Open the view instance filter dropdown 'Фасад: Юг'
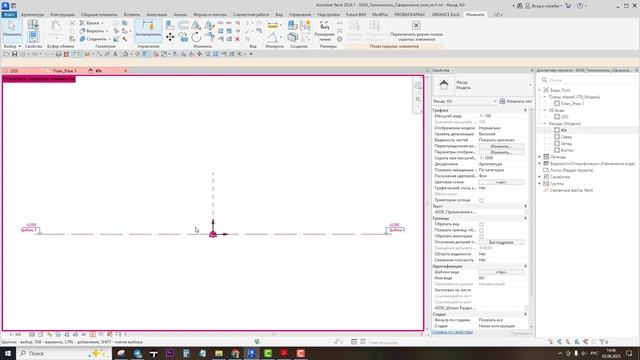Image resolution: width=640 pixels, height=360 pixels. (464, 101)
